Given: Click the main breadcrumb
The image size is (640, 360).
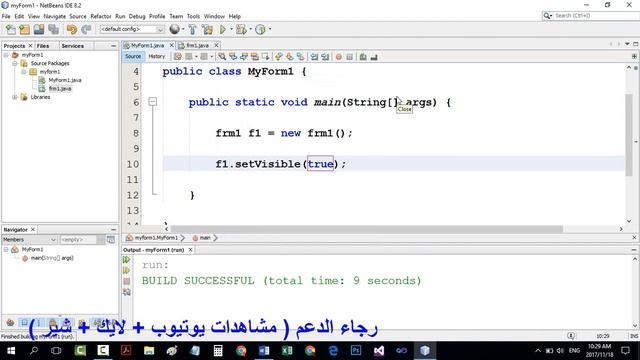Looking at the screenshot, I should point(204,238).
